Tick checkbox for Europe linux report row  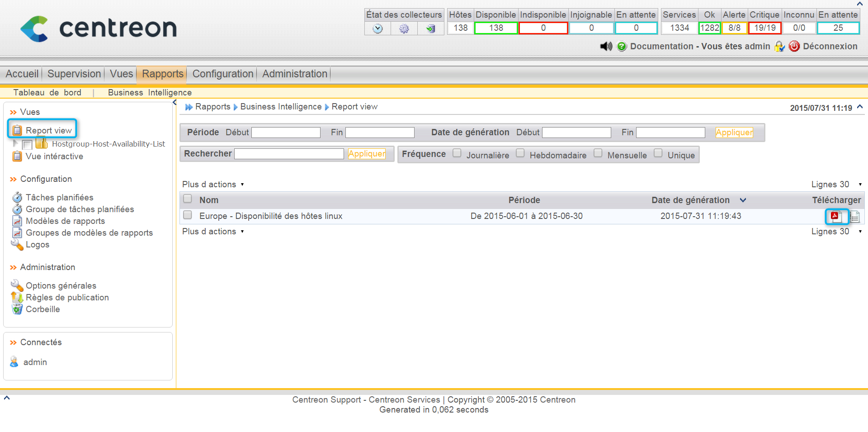click(x=188, y=215)
